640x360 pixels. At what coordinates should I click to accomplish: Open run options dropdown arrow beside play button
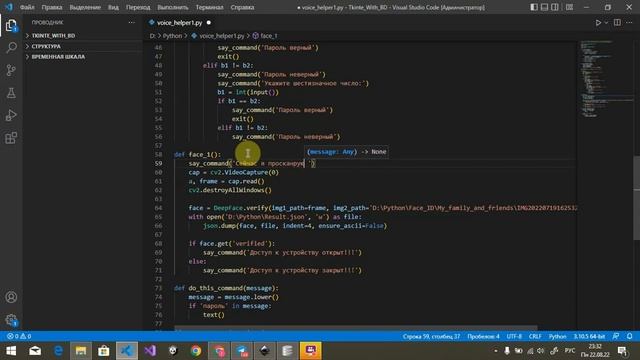coord(606,23)
